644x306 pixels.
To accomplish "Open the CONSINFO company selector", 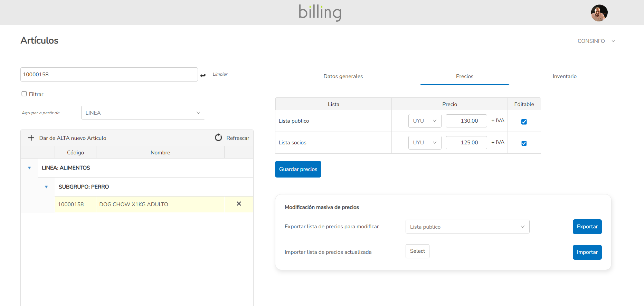I will tap(596, 41).
